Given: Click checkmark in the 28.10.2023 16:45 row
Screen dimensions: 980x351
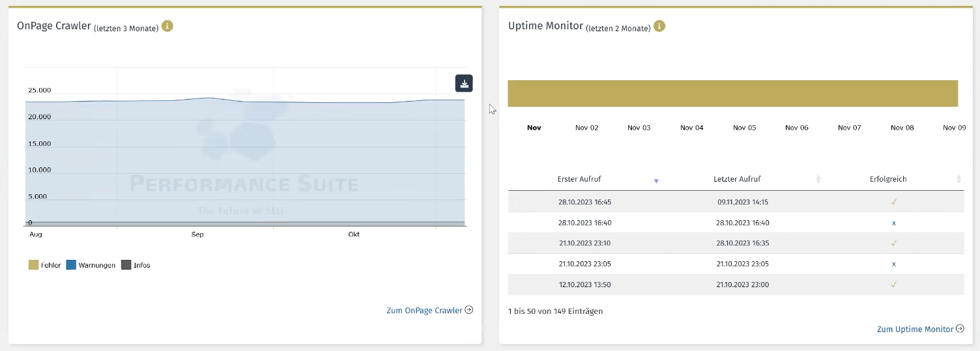Looking at the screenshot, I should 893,202.
